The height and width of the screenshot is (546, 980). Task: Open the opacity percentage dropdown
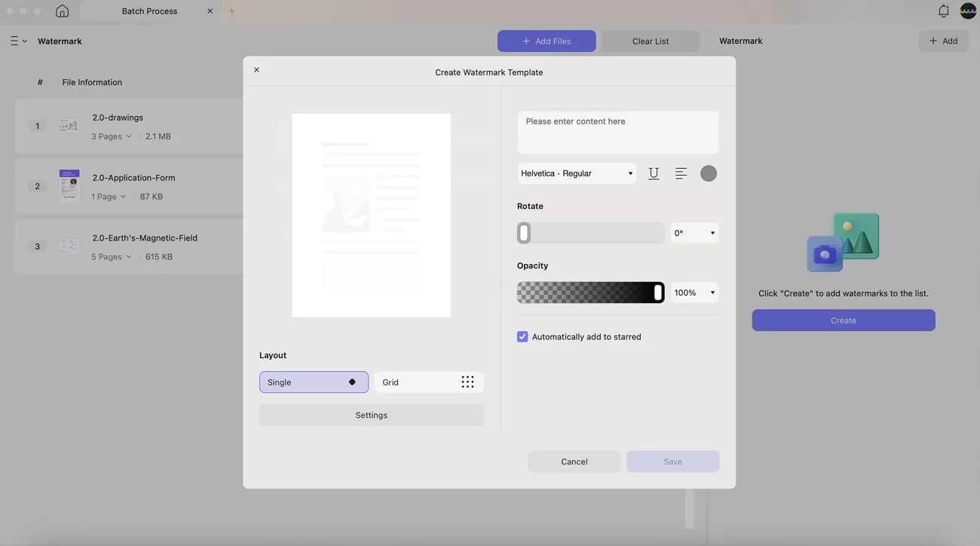click(694, 293)
